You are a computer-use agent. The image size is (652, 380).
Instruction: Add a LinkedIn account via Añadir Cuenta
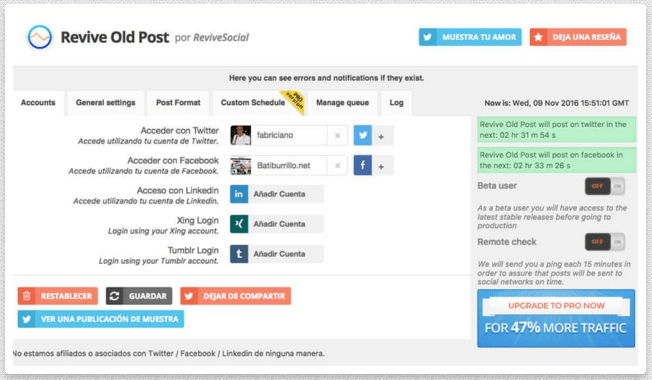coord(286,194)
